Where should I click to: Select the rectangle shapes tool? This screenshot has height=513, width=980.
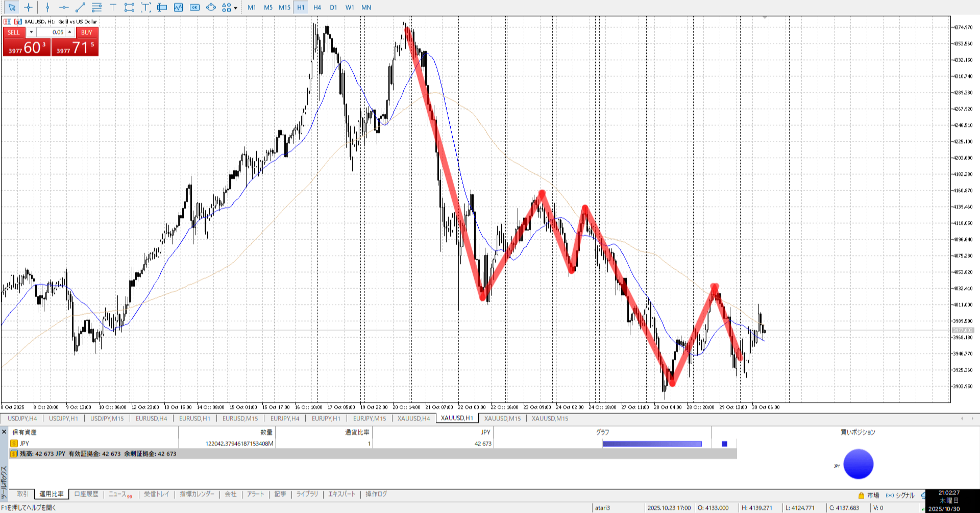click(129, 8)
